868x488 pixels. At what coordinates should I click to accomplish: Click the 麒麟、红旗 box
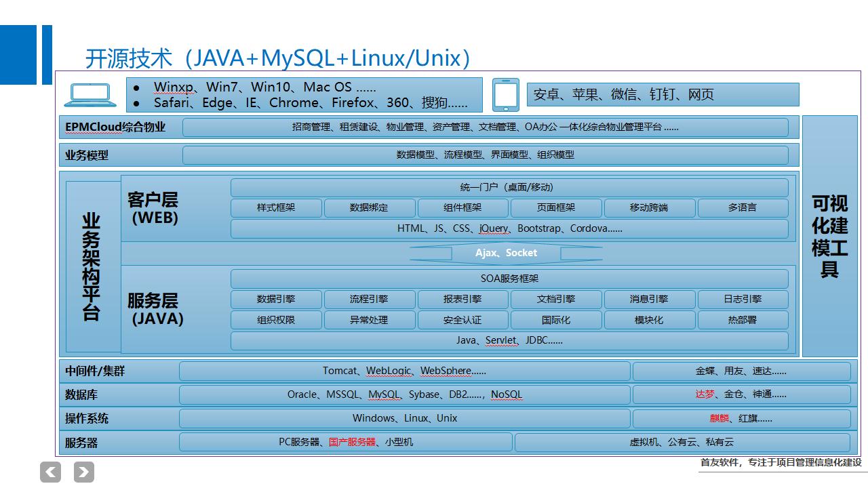[742, 418]
